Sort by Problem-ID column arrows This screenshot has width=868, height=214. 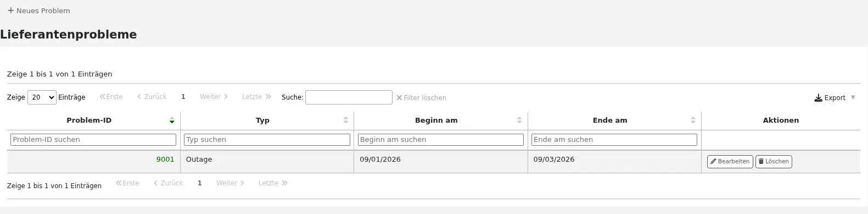pyautogui.click(x=172, y=120)
